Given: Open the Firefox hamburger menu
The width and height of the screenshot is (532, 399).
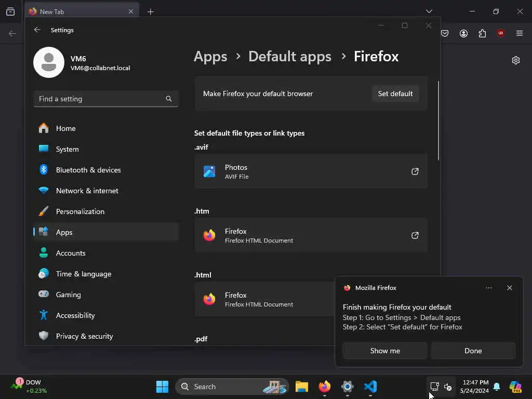Looking at the screenshot, I should [519, 33].
